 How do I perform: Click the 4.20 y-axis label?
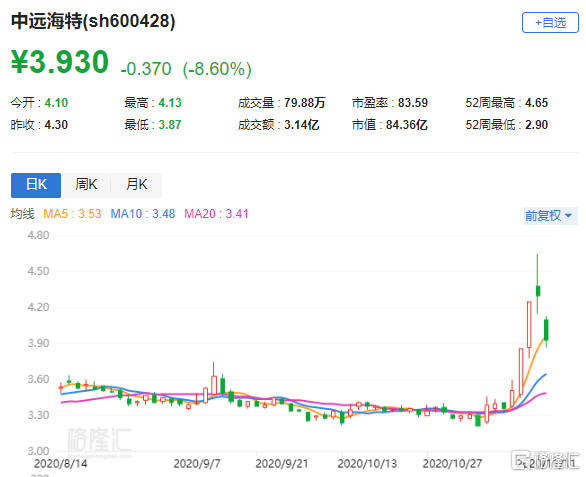click(38, 307)
